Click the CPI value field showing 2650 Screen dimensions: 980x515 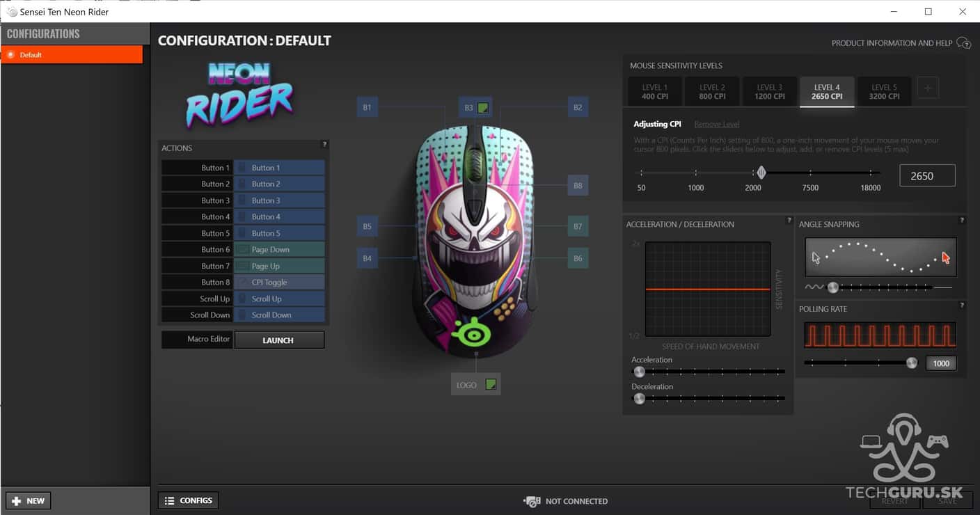927,175
